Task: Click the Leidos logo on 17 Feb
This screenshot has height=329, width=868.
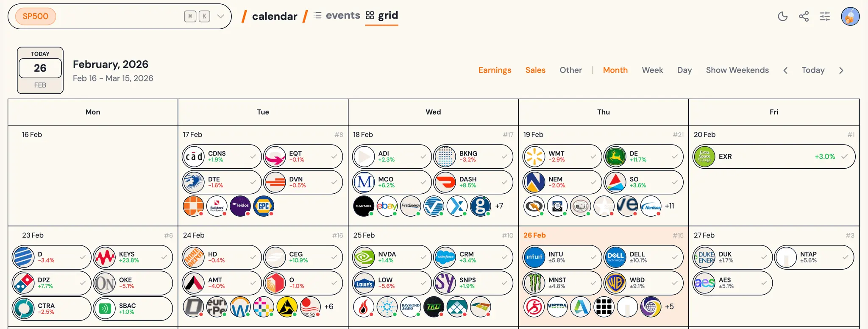Action: pyautogui.click(x=240, y=206)
